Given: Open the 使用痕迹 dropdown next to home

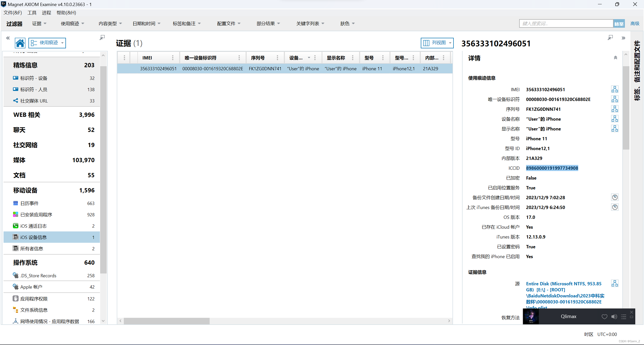Looking at the screenshot, I should pyautogui.click(x=47, y=43).
